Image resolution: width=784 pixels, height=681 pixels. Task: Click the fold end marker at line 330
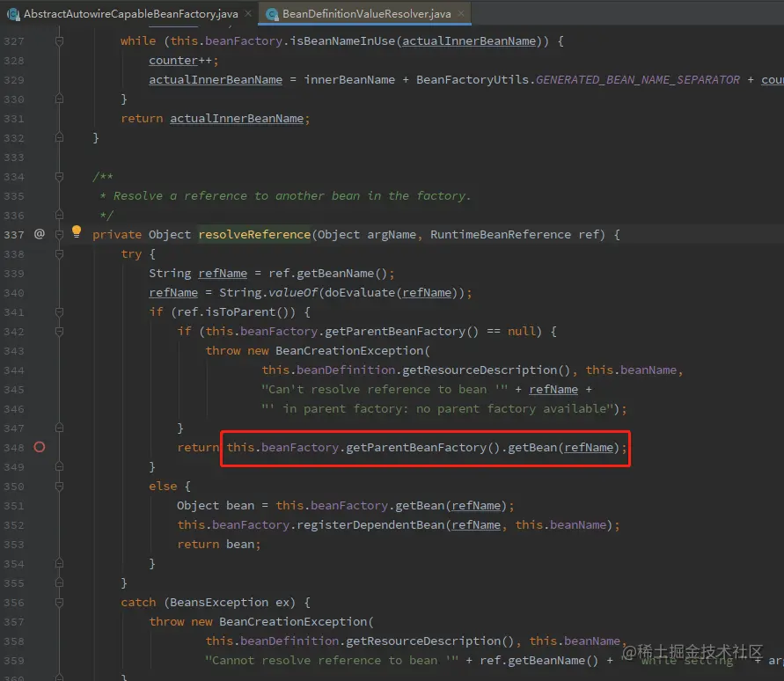59,99
